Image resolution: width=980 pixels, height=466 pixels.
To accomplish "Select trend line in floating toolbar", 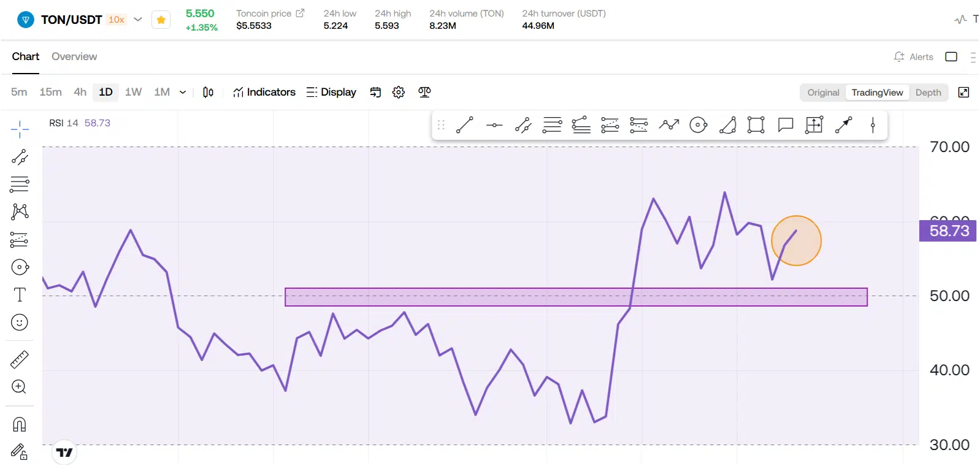I will tap(465, 125).
